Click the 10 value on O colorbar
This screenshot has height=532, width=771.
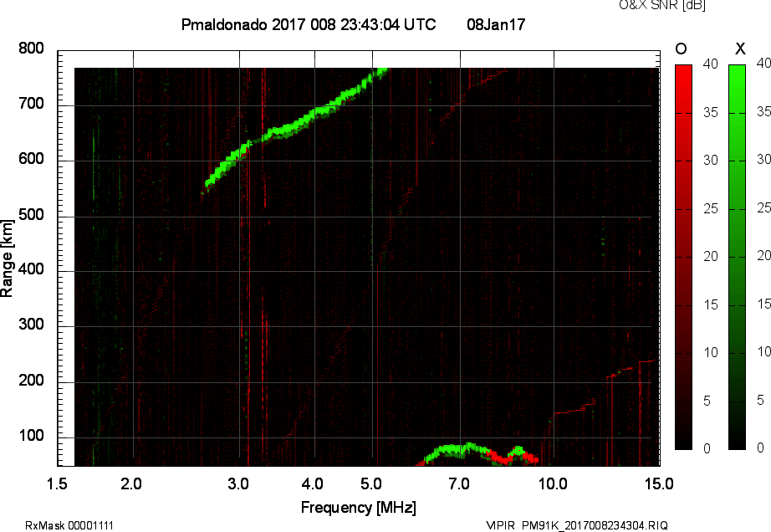711,352
